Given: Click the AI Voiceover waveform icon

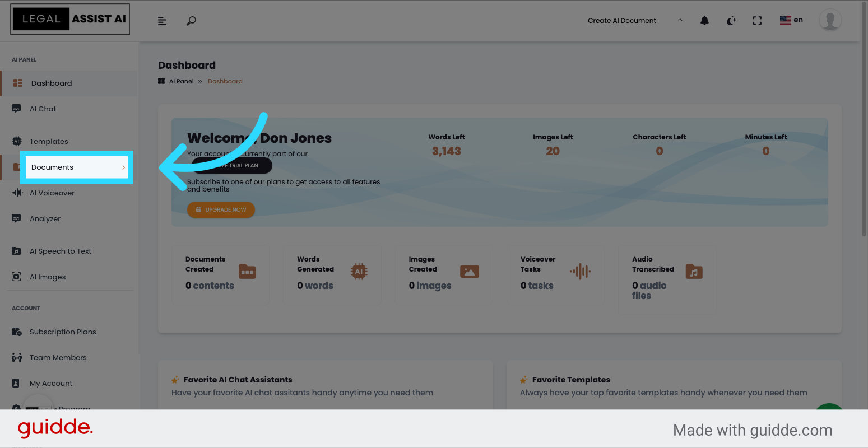Looking at the screenshot, I should click(17, 193).
